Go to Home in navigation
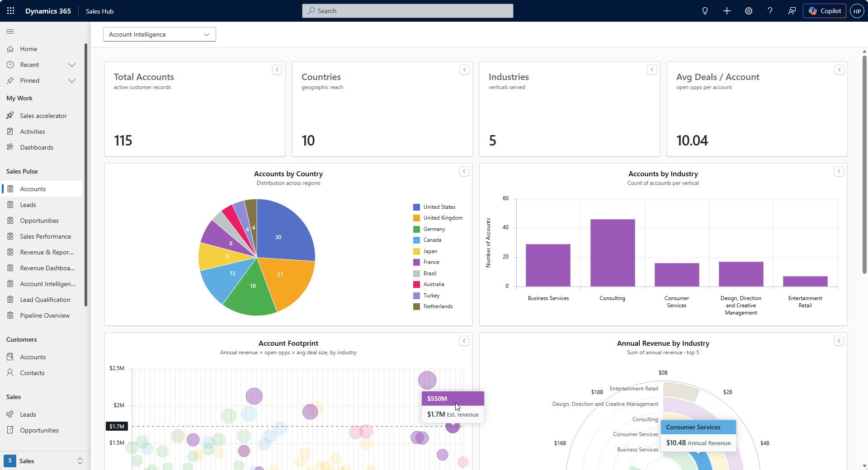The image size is (868, 470). [42, 49]
